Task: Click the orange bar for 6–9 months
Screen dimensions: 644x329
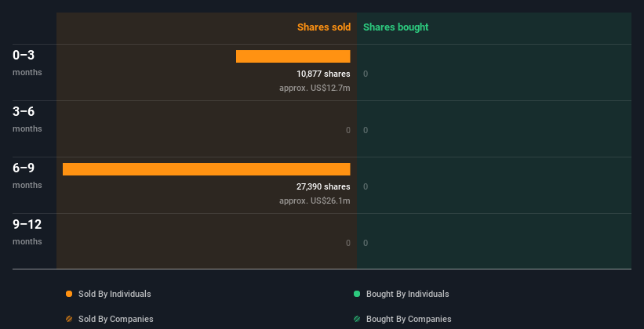Action: tap(206, 169)
